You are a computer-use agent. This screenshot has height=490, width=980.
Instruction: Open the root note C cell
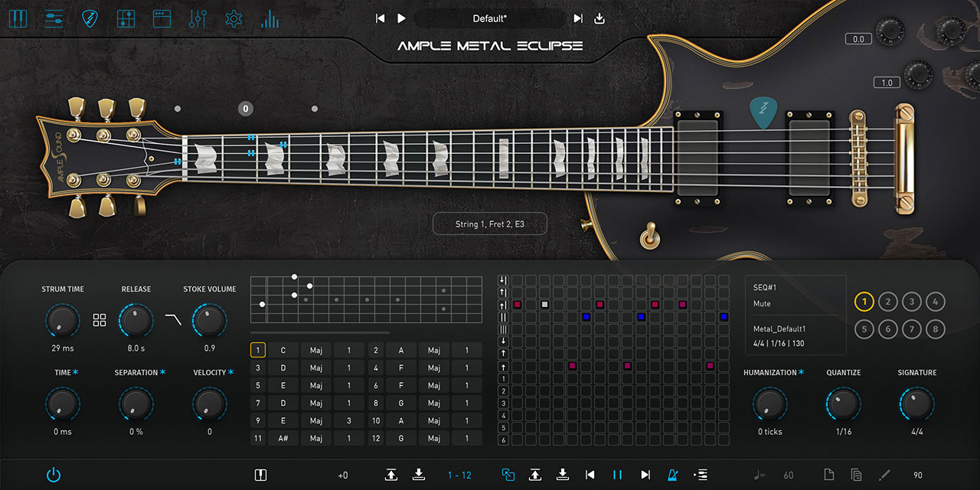[x=283, y=351]
